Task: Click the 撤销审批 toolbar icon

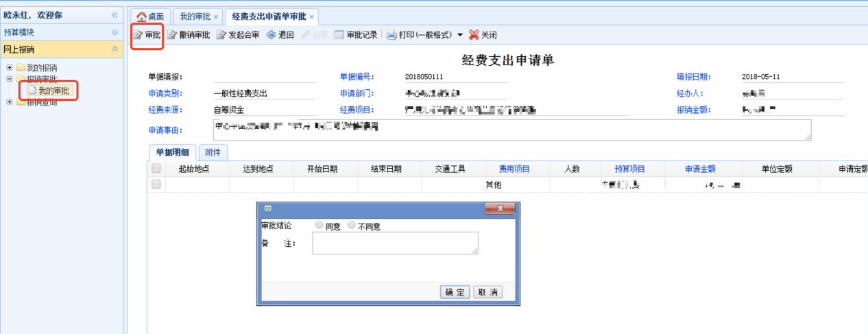Action: pyautogui.click(x=172, y=35)
